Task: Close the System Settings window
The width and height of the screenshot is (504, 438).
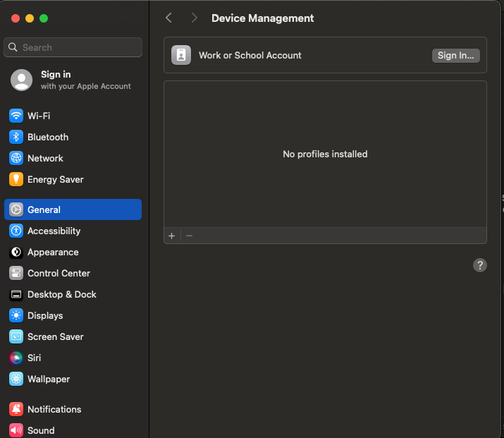Action: click(16, 18)
